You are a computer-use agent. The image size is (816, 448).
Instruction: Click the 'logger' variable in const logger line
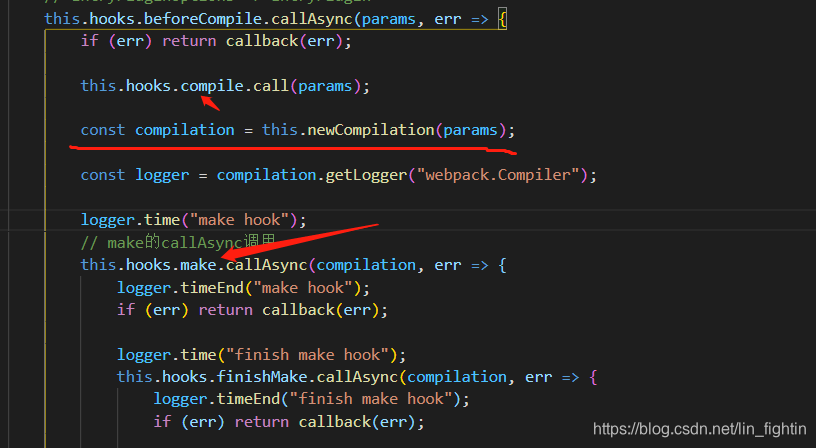tap(162, 175)
